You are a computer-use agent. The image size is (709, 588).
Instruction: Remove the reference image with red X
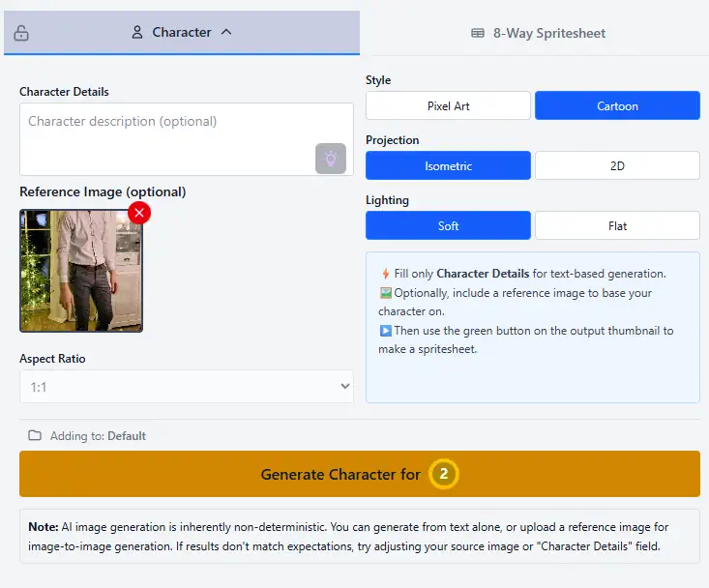coord(139,212)
